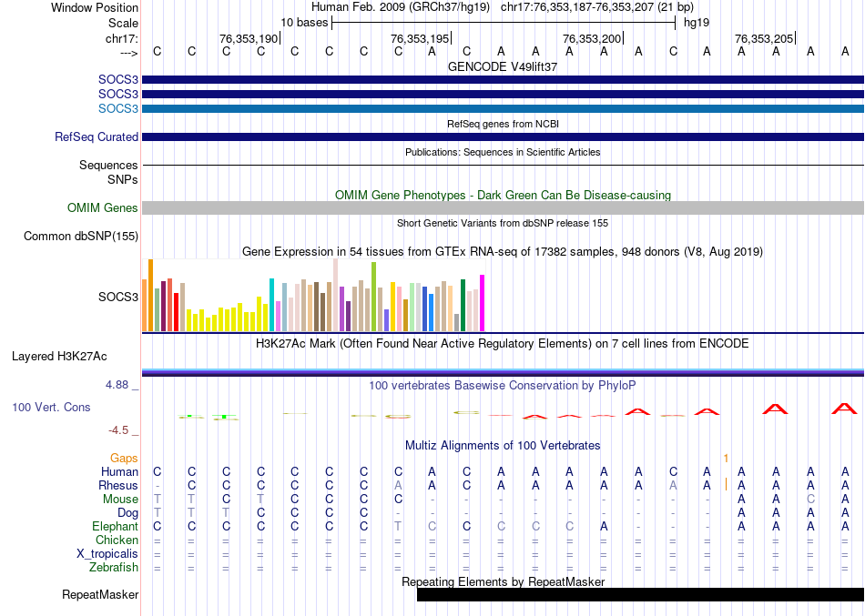Click the hg19 label beside scale bar
The height and width of the screenshot is (616, 865).
coord(697,23)
